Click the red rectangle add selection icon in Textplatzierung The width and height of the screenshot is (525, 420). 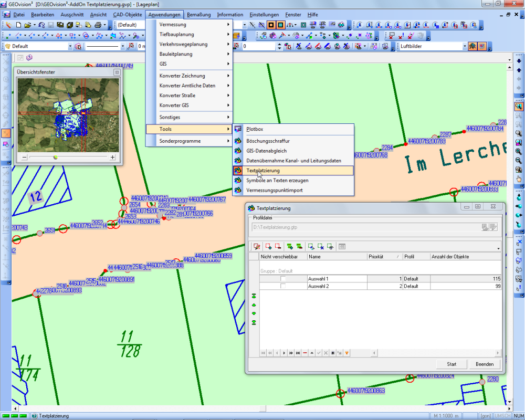[268, 247]
